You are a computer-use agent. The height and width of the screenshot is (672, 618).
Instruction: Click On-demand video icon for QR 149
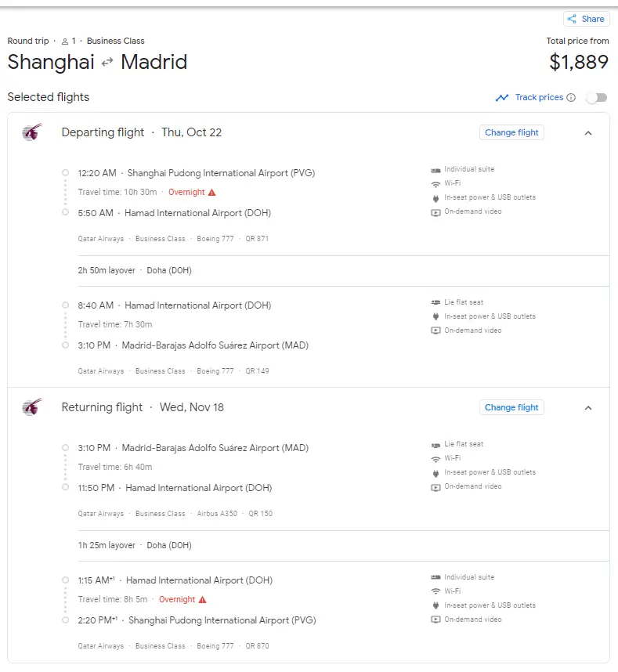tap(435, 331)
